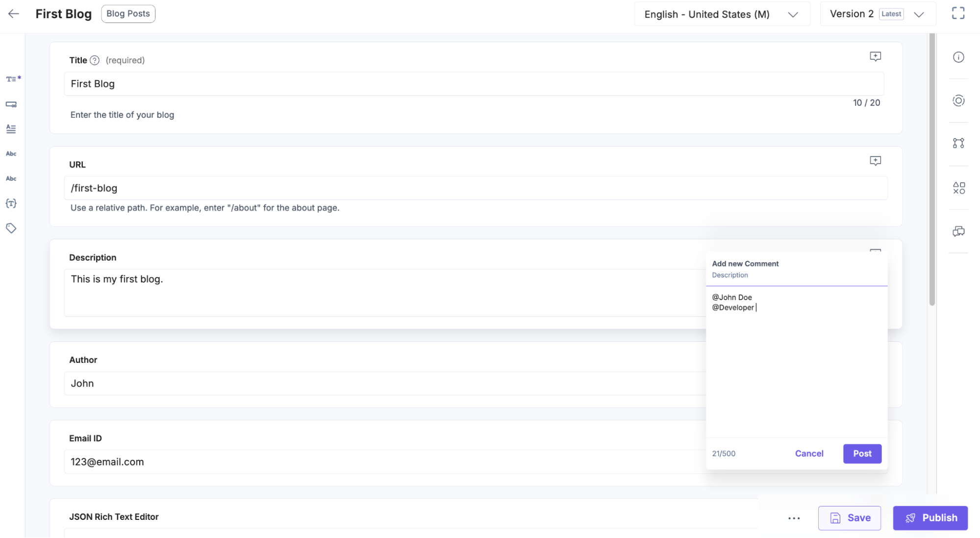The image size is (980, 538).
Task: Click Blog Posts label/tag toggle
Action: tap(128, 13)
